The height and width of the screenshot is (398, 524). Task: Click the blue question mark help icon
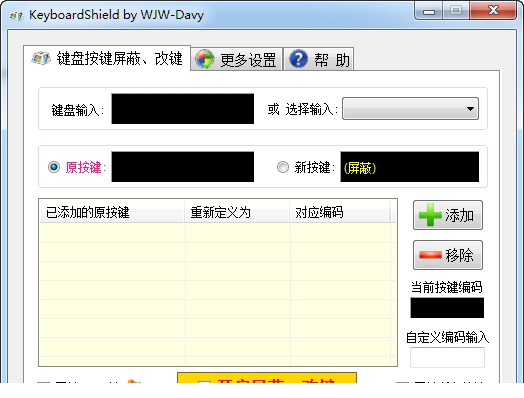pos(298,59)
